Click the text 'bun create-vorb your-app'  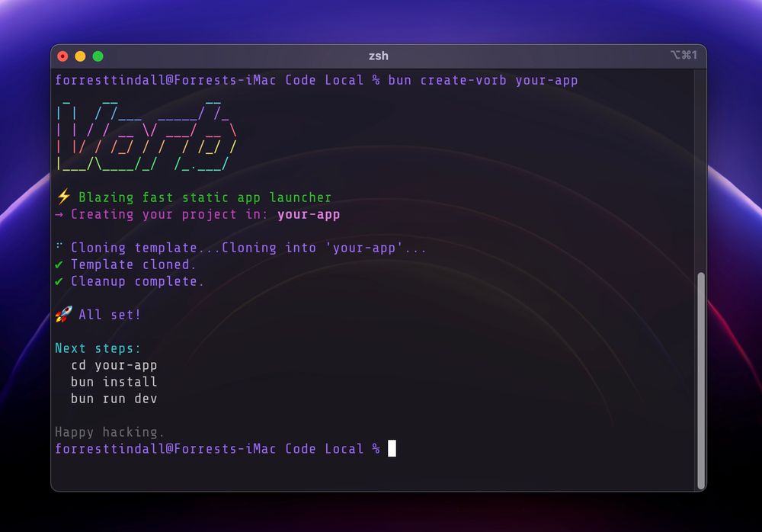coord(483,80)
